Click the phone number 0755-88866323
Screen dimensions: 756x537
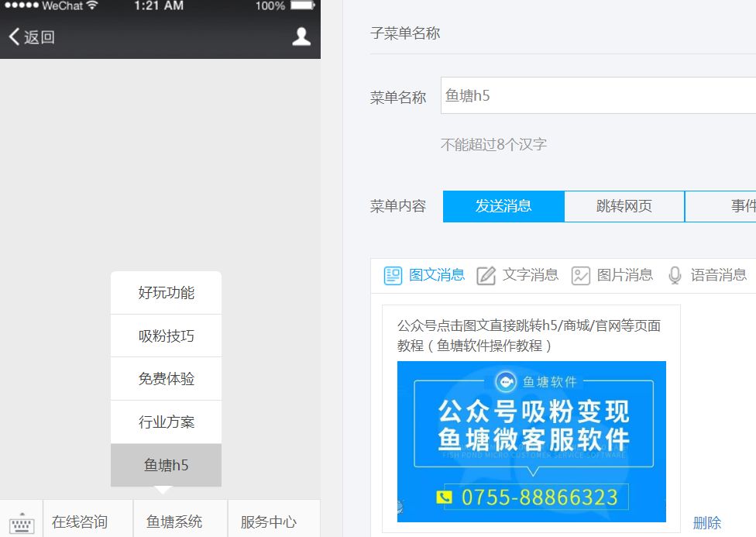[x=540, y=497]
